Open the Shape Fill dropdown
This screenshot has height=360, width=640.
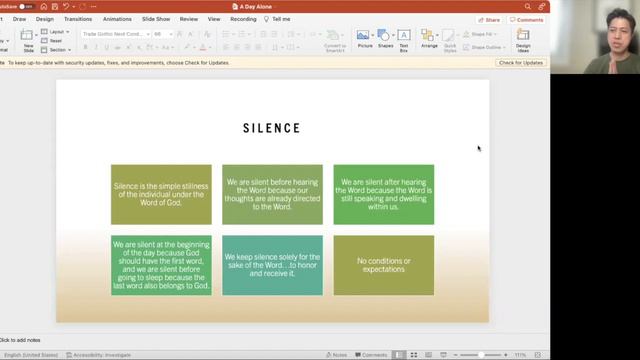[480, 34]
